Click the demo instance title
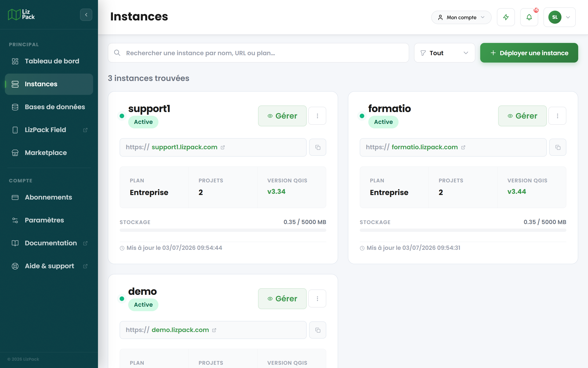 click(143, 291)
